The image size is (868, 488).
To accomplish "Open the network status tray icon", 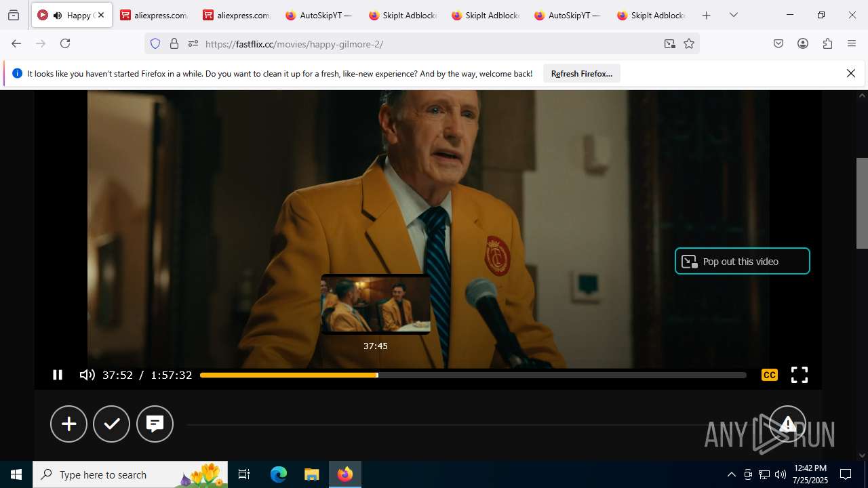I will (764, 474).
